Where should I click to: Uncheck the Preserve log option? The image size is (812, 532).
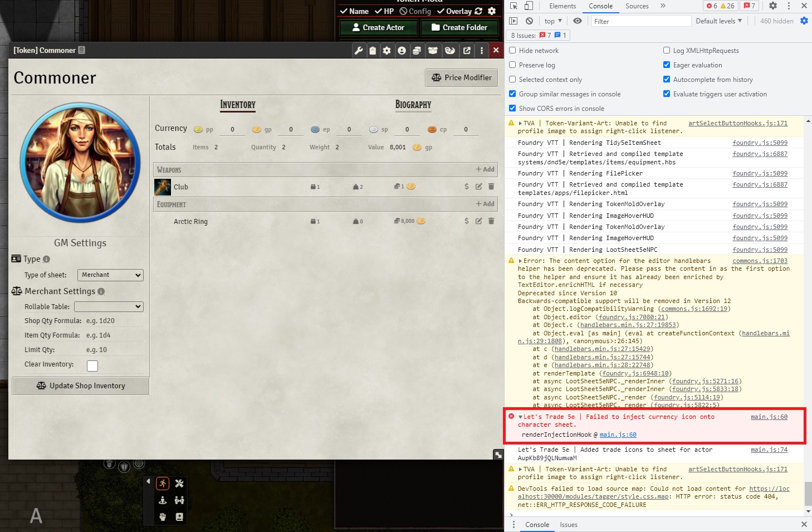tap(512, 65)
